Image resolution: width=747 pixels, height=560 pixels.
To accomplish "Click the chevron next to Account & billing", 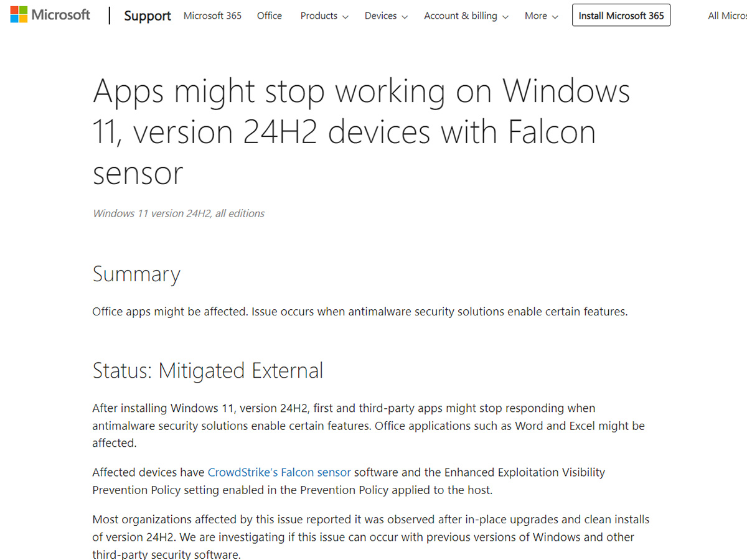I will tap(505, 17).
